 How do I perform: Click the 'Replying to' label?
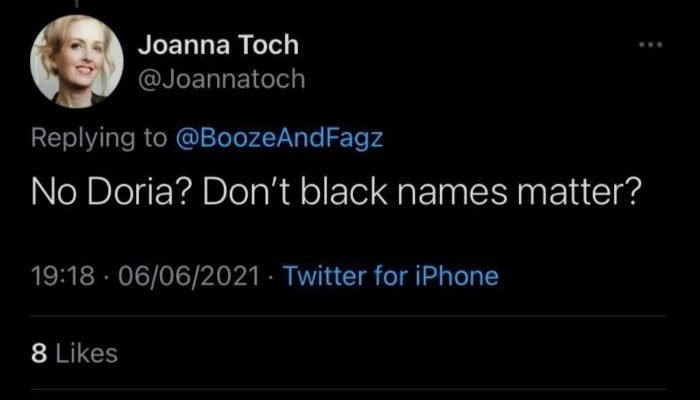point(99,139)
